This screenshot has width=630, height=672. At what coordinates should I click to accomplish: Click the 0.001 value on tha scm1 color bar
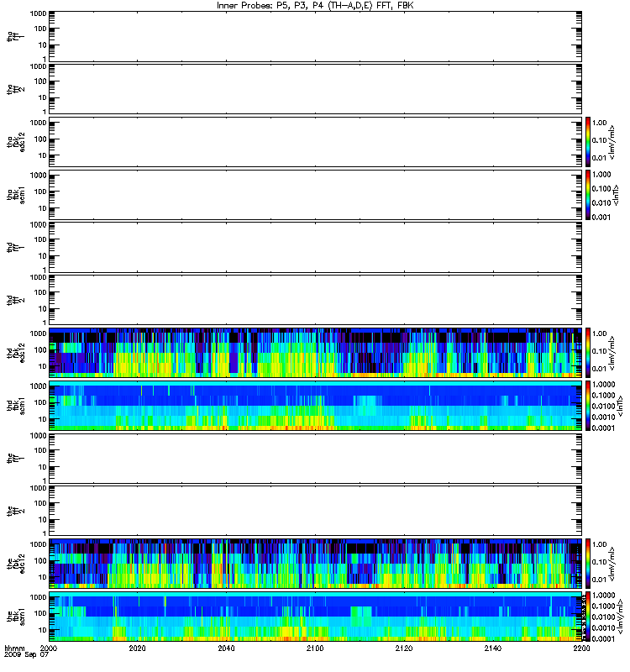[601, 217]
